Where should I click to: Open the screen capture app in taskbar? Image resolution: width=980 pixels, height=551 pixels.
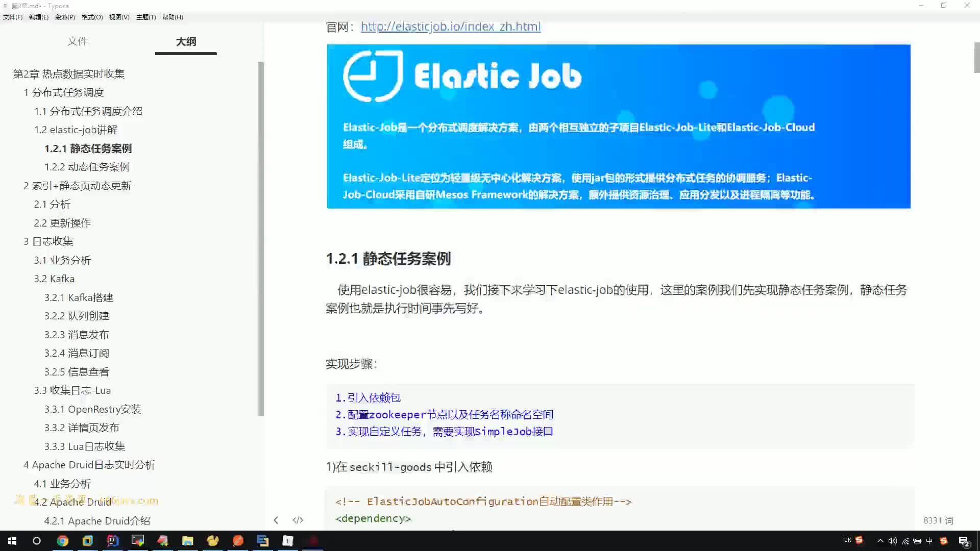[137, 541]
